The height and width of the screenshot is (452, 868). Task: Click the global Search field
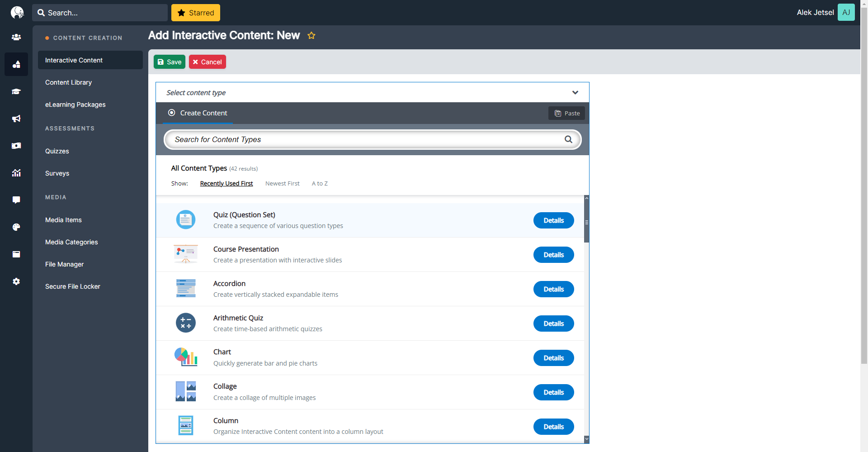click(x=100, y=13)
